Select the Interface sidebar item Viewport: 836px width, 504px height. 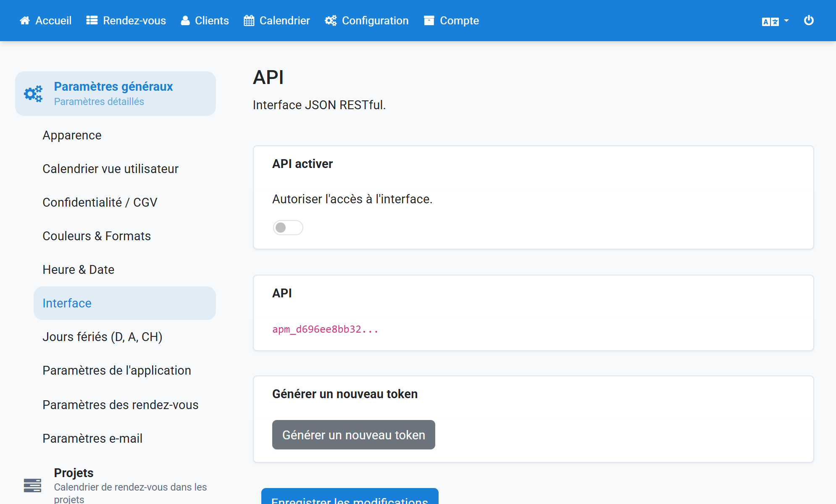pos(125,303)
